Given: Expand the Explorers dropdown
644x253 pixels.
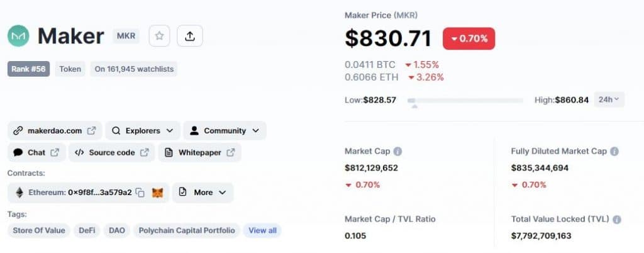Looking at the screenshot, I should coord(143,131).
